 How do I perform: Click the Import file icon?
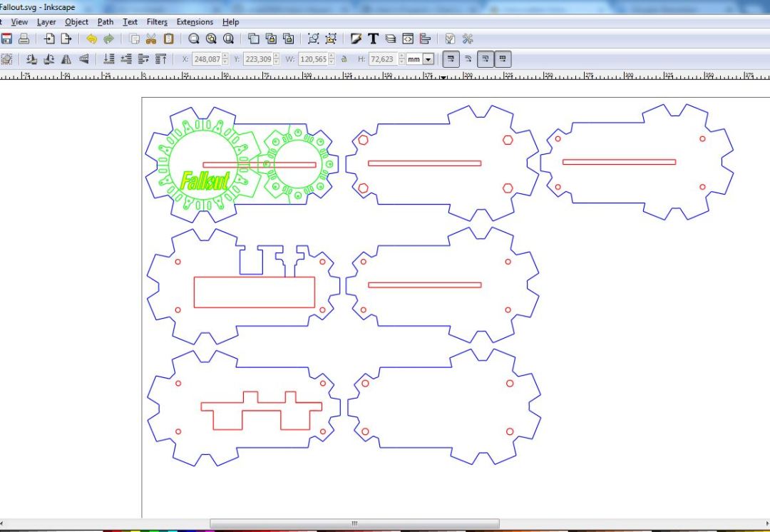tap(49, 39)
